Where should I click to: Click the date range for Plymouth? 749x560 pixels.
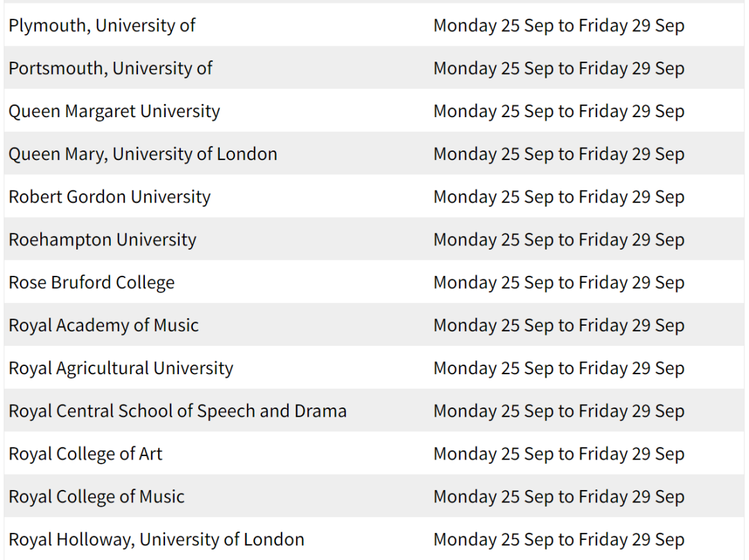point(559,26)
